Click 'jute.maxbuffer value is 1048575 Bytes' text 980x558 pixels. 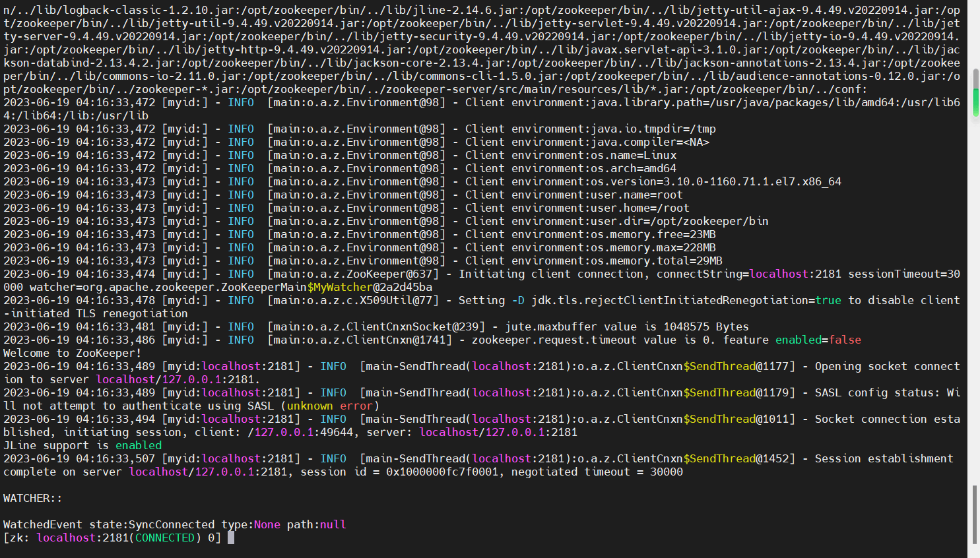[627, 326]
